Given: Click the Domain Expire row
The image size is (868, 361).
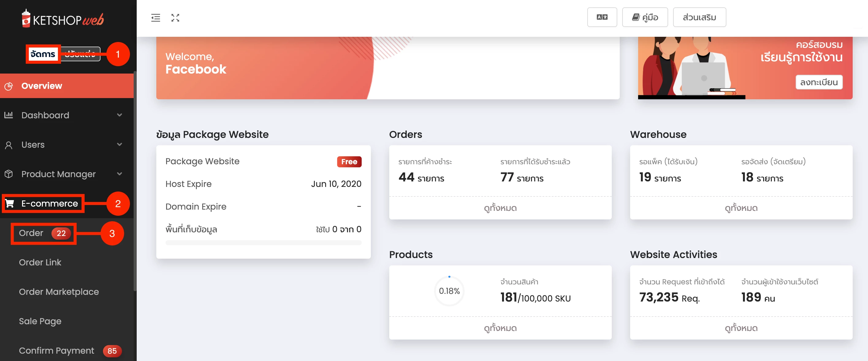Looking at the screenshot, I should tap(263, 207).
